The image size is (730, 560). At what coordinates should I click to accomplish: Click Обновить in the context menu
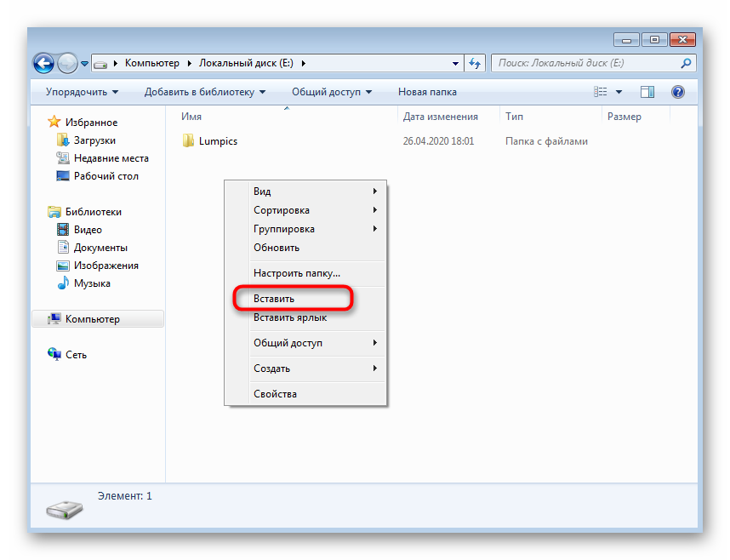(277, 248)
